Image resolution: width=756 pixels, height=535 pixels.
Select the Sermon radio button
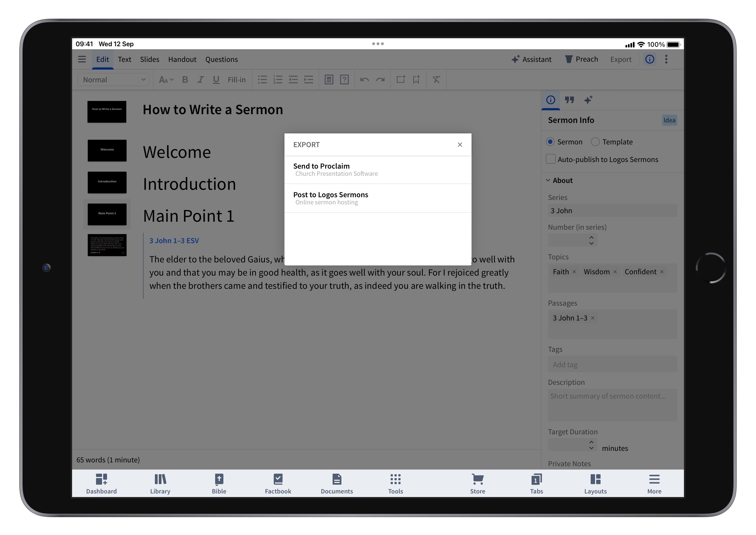pos(550,142)
